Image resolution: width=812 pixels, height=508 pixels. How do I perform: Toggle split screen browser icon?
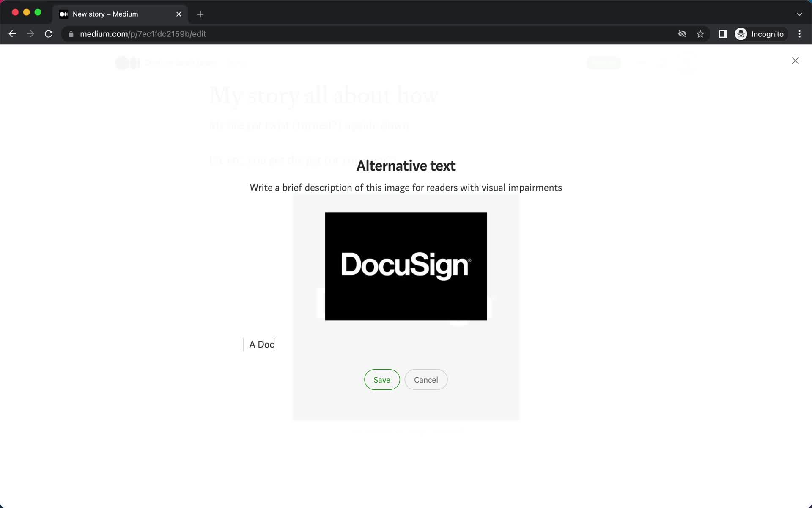(x=723, y=33)
